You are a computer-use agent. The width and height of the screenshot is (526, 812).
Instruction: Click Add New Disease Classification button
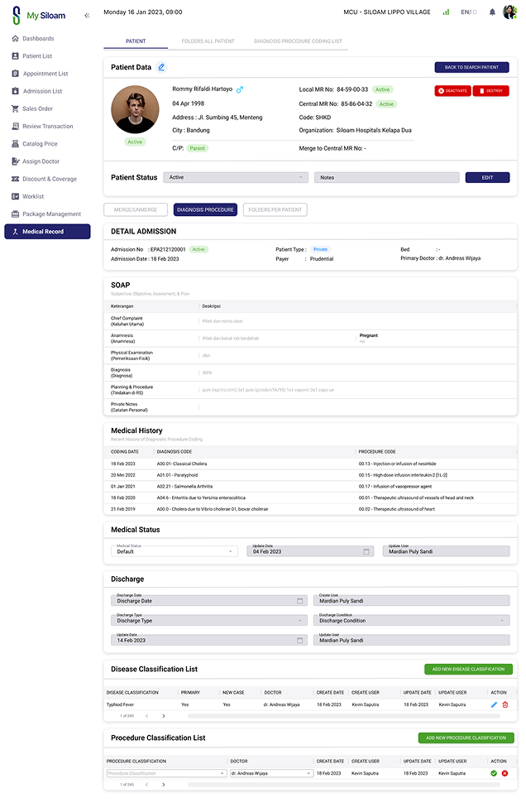coord(468,669)
